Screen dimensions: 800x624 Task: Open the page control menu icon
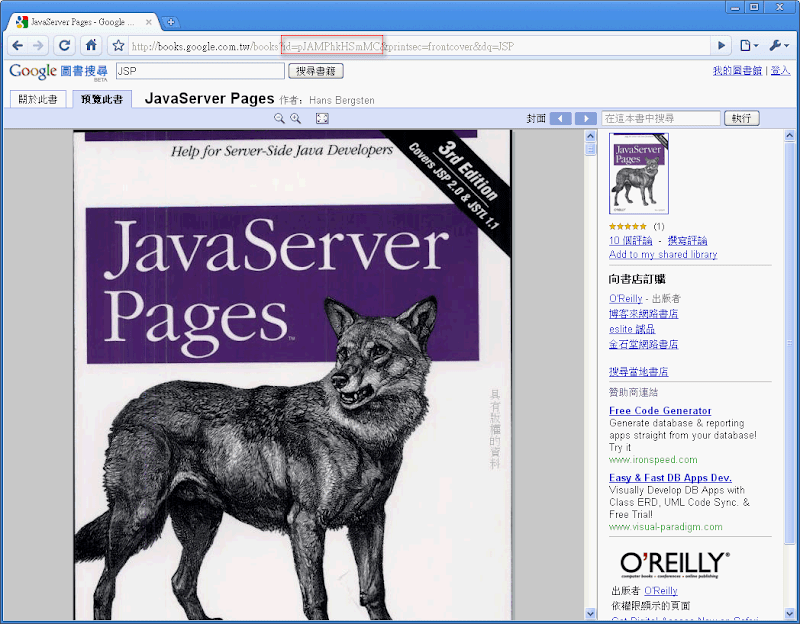pos(748,46)
